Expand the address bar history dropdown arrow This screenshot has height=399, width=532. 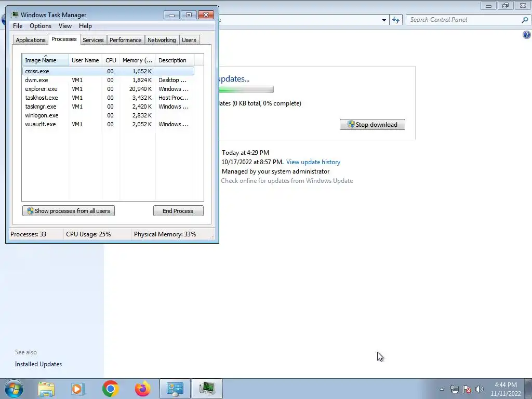tap(384, 20)
